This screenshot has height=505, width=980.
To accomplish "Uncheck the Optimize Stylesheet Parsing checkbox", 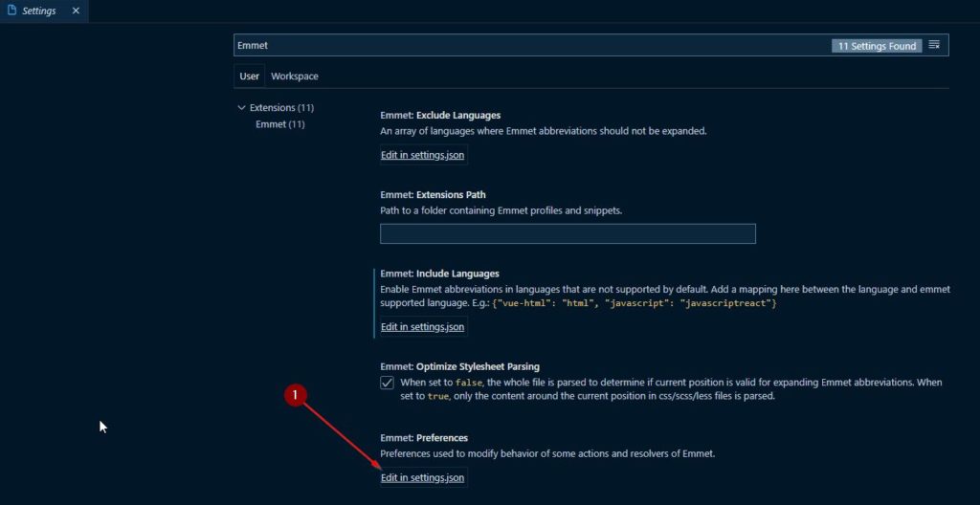I will 387,383.
